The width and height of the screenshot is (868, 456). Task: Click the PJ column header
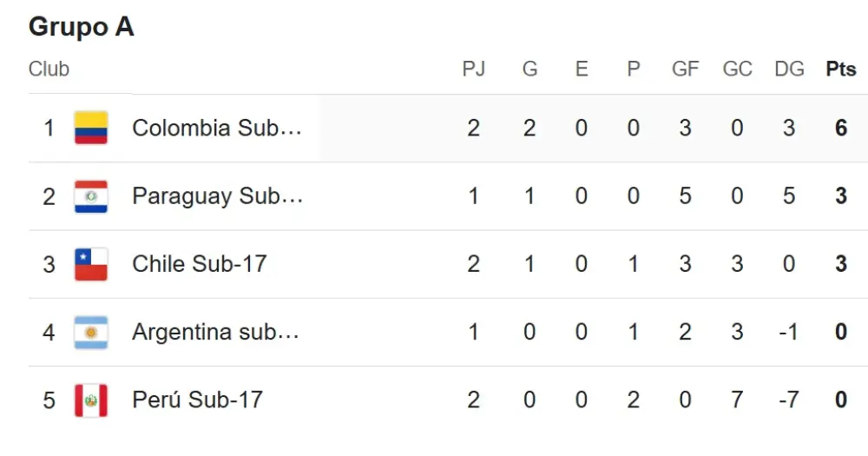point(473,69)
